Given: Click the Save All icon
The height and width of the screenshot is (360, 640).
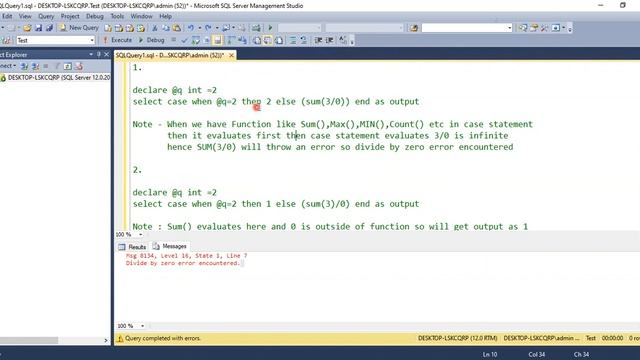Looking at the screenshot, I should [49, 28].
